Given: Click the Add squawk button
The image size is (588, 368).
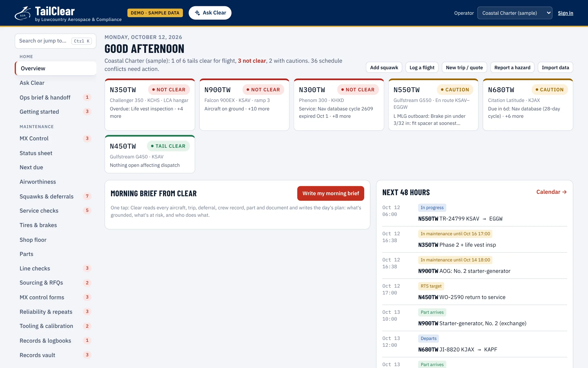Looking at the screenshot, I should tap(384, 67).
